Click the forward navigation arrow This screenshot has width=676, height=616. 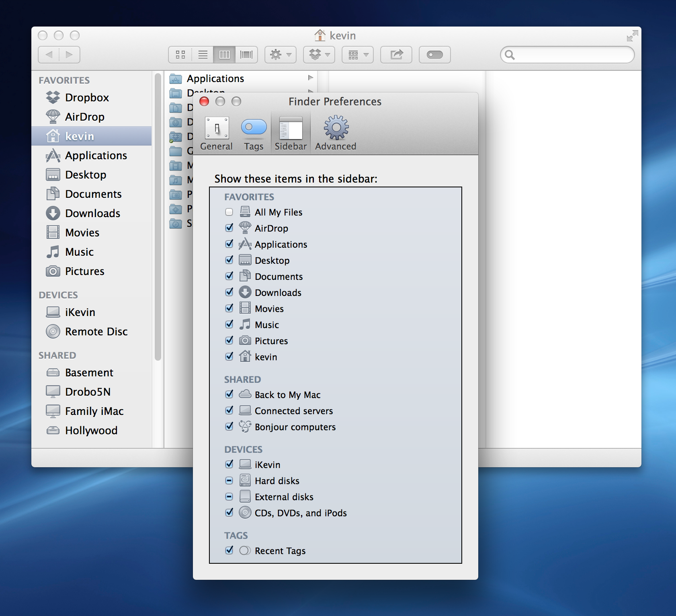pos(69,55)
